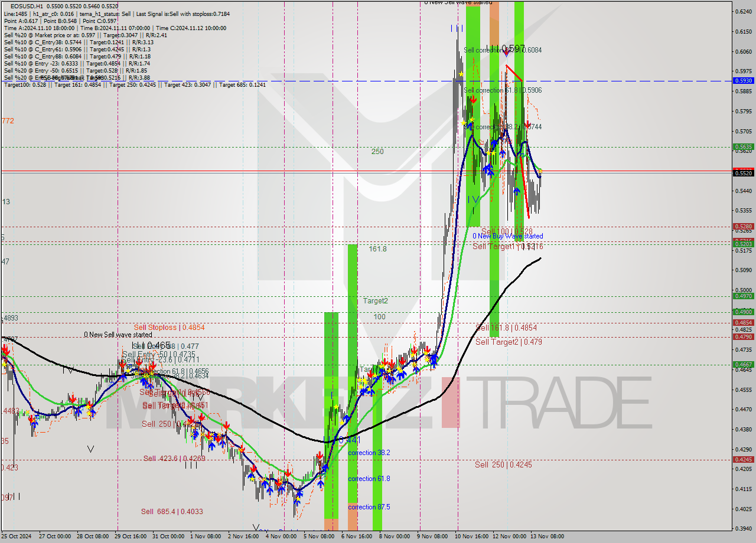Image resolution: width=756 pixels, height=543 pixels.
Task: Click the 'Sell 685.4 | 0.4033' label
Action: [172, 512]
